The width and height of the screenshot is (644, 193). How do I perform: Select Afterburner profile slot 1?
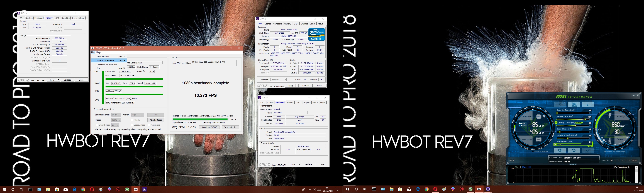click(x=615, y=160)
